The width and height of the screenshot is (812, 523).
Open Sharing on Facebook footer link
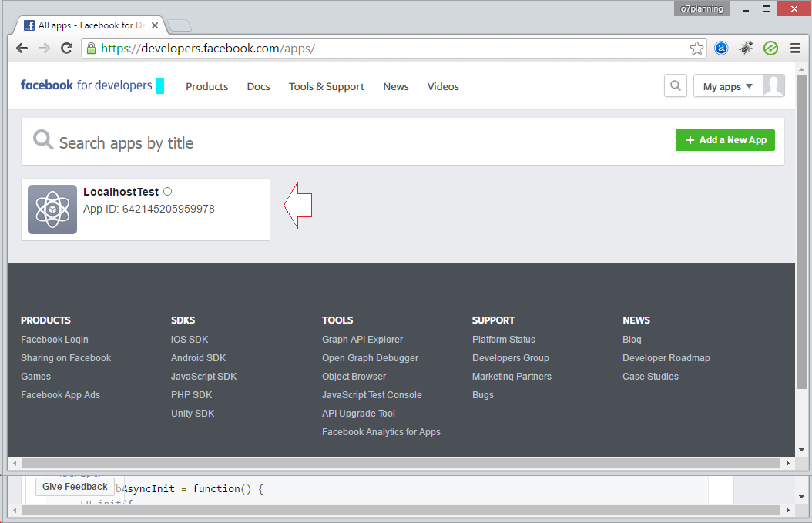click(x=65, y=358)
